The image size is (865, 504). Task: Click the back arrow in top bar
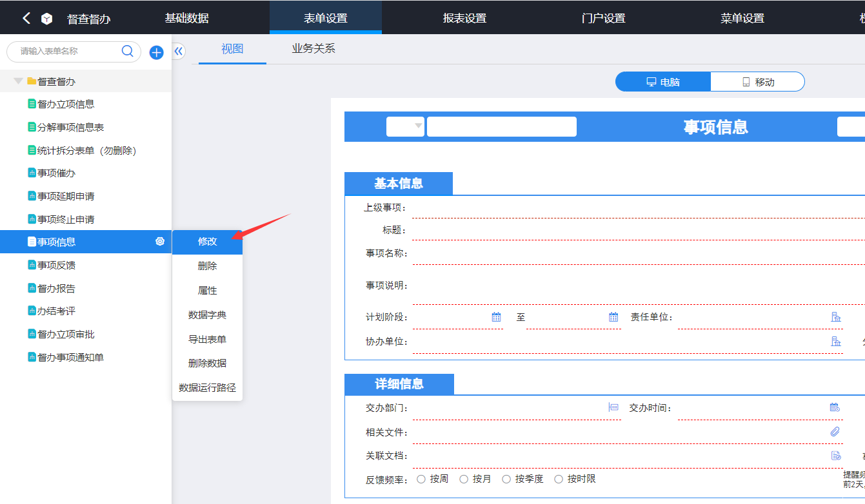click(x=26, y=18)
